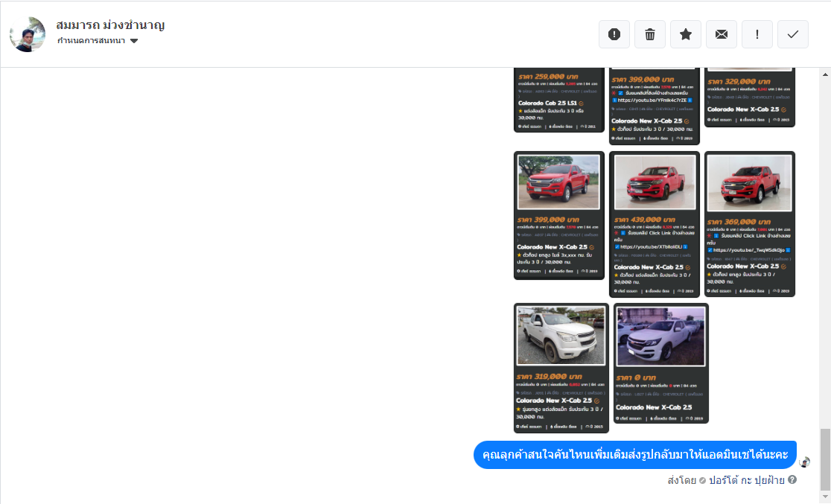Flag conversation with exclamation mark button
This screenshot has height=504, width=831.
point(757,34)
